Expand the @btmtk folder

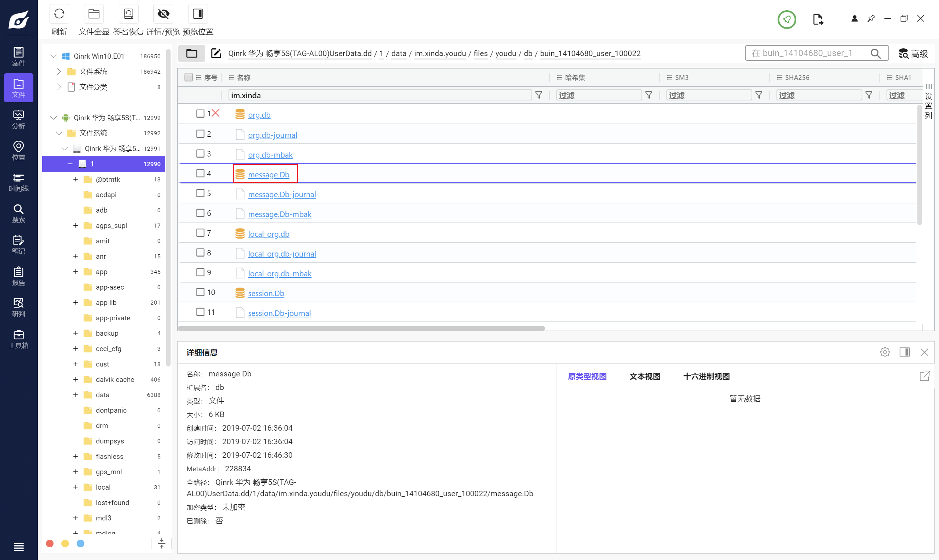[x=76, y=179]
